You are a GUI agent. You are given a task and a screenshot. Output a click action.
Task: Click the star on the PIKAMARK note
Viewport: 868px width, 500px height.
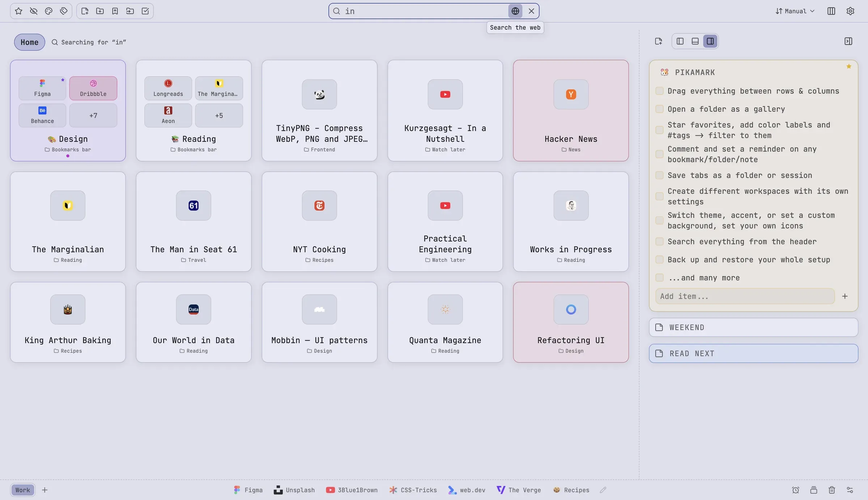coord(849,66)
